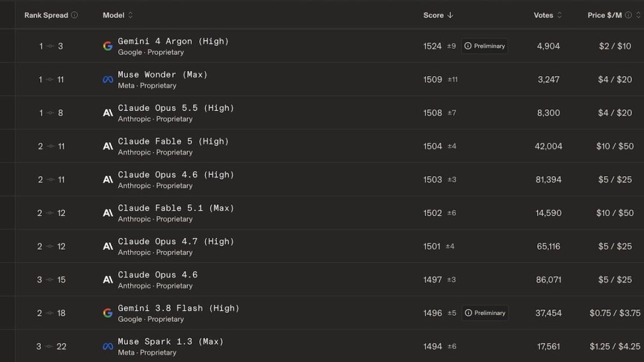Viewport: 644px width, 362px height.
Task: Click the Google logo beside Gemini 3.8 Flash
Action: click(108, 313)
